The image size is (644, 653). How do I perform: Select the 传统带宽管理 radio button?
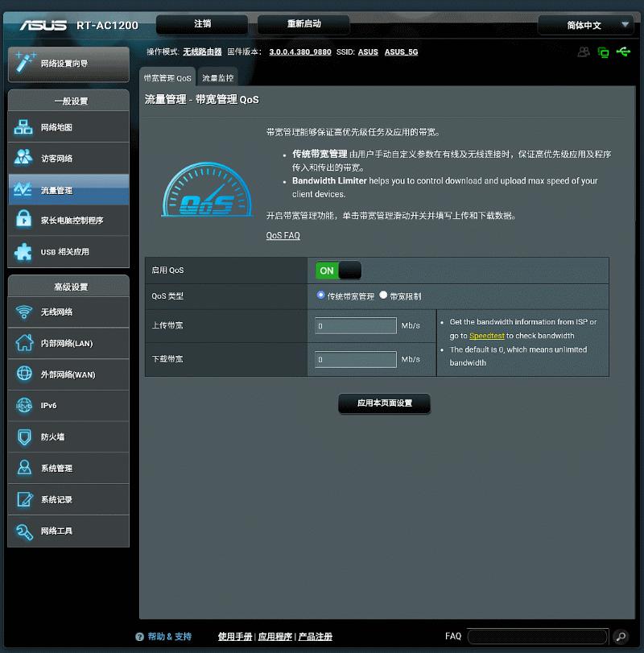(321, 295)
